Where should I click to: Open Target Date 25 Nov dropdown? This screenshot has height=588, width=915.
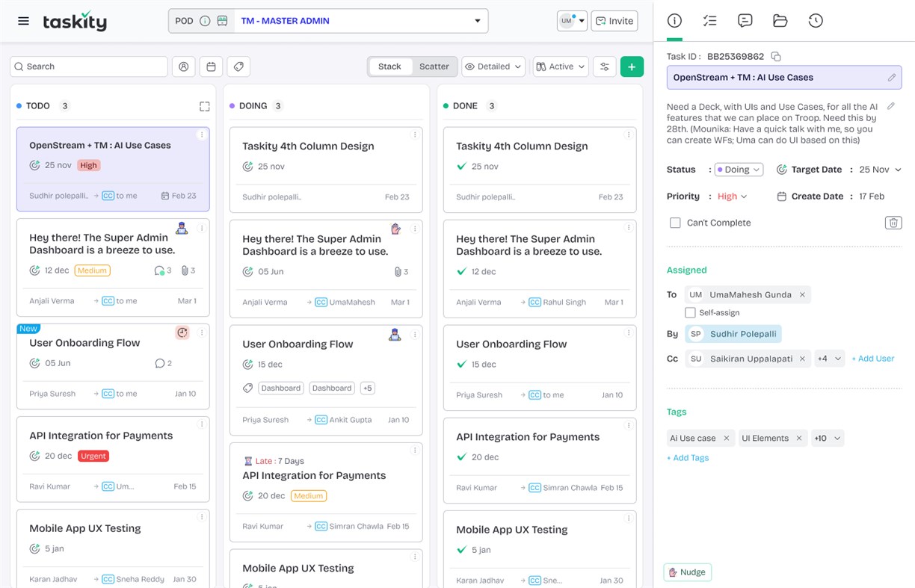click(880, 170)
